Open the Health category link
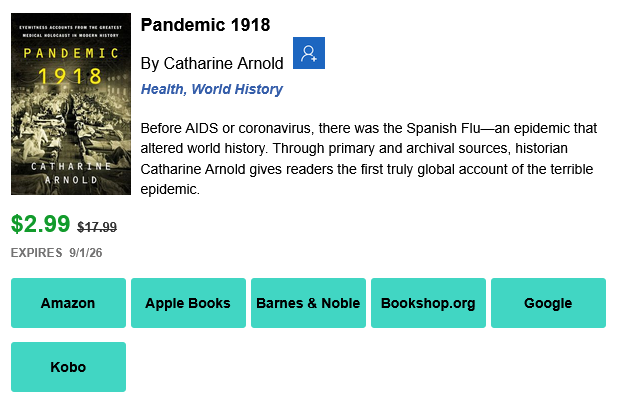 click(x=163, y=89)
